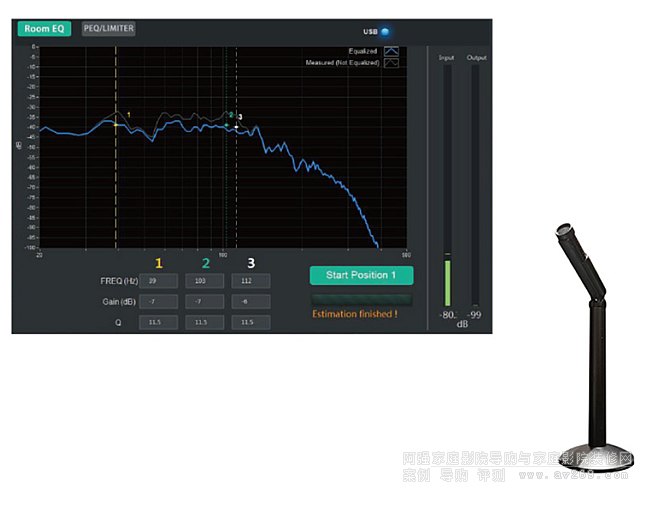650x506 pixels.
Task: Switch to the Room EQ tab
Action: (44, 29)
